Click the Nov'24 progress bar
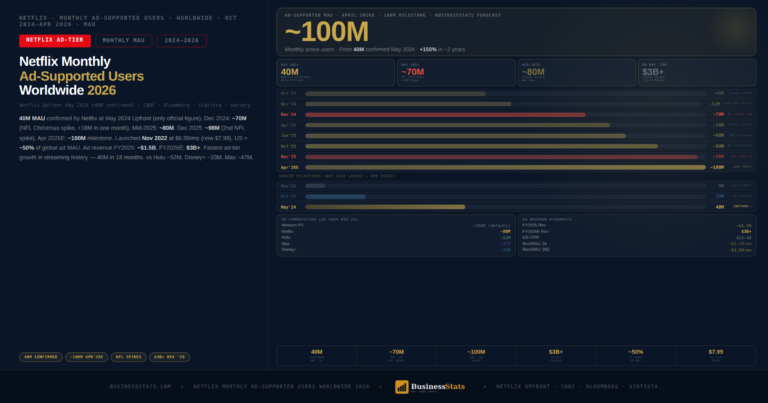 [408, 104]
